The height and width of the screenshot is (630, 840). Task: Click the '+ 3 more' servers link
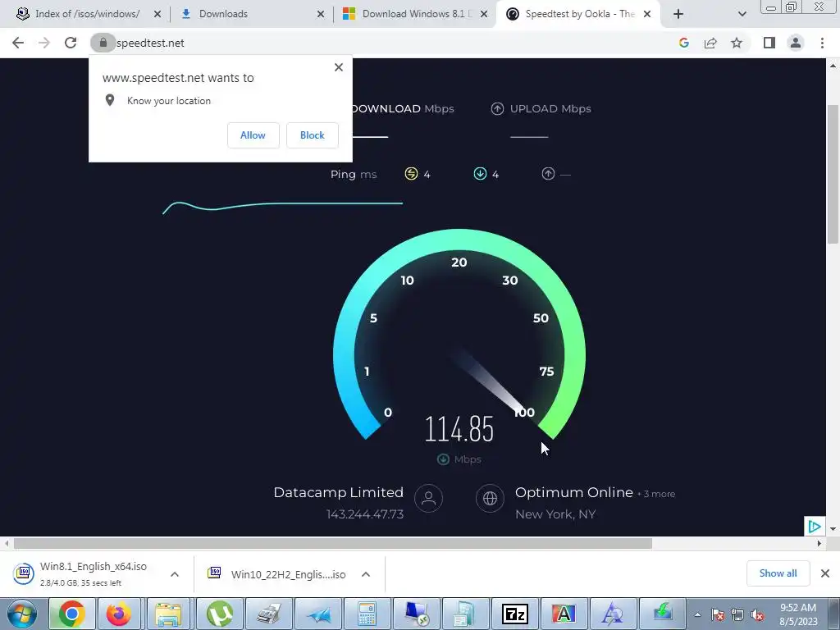click(x=656, y=494)
